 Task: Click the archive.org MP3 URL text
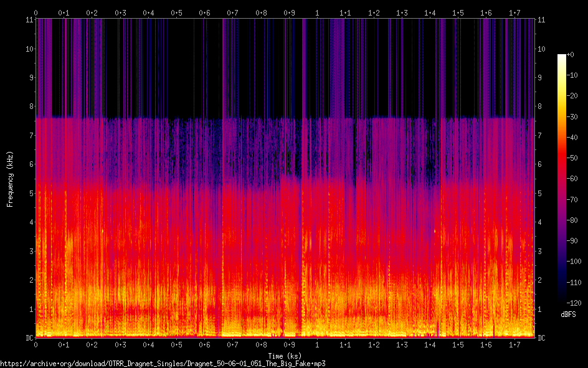(163, 364)
